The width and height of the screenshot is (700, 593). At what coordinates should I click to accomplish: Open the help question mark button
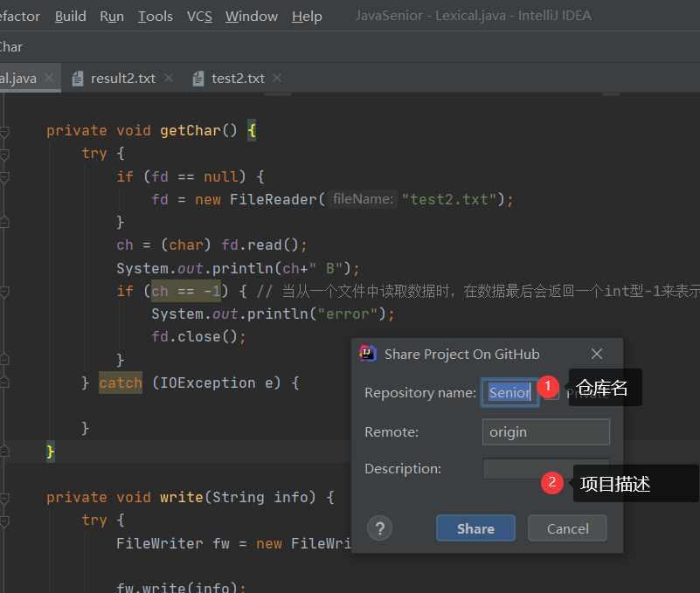point(379,528)
